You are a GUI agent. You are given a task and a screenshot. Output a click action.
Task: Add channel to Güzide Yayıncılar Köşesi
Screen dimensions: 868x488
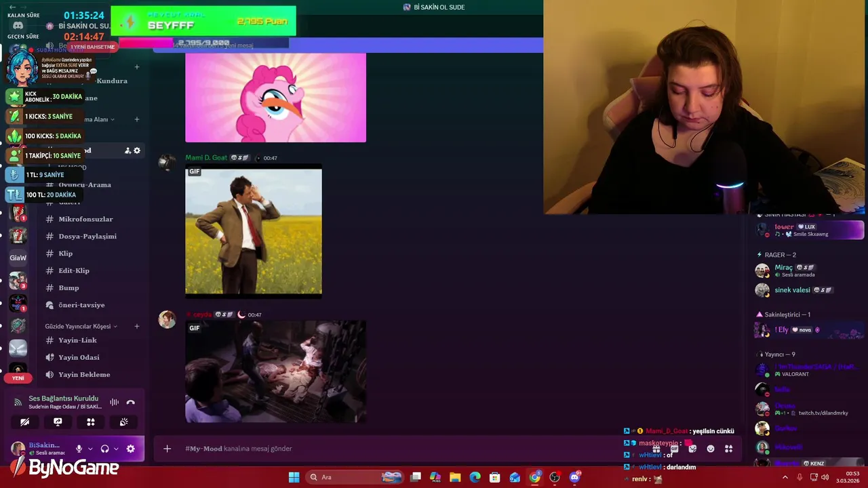click(137, 327)
